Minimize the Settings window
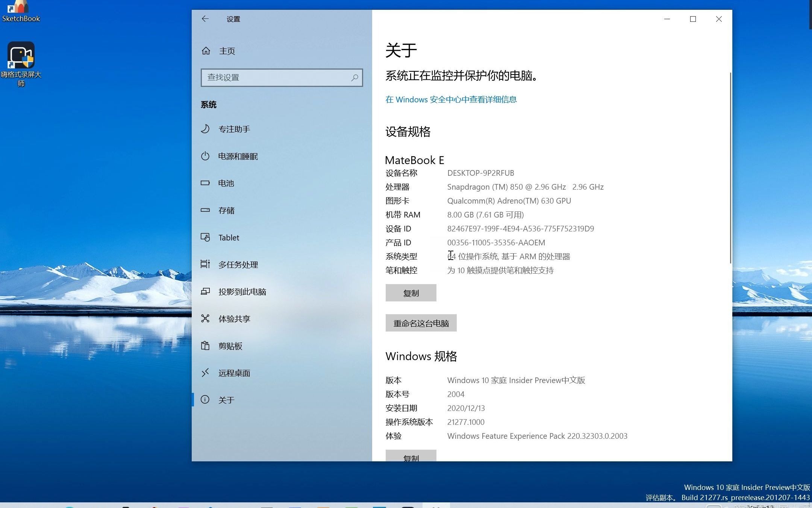812x508 pixels. point(667,19)
